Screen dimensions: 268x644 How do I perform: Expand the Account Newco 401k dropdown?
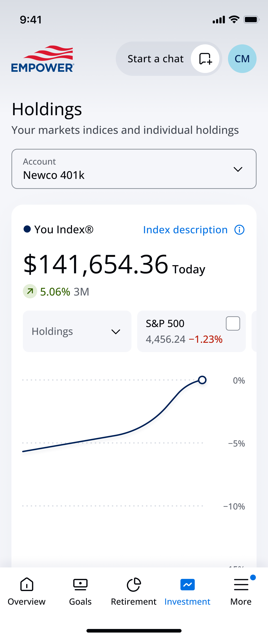pyautogui.click(x=134, y=169)
